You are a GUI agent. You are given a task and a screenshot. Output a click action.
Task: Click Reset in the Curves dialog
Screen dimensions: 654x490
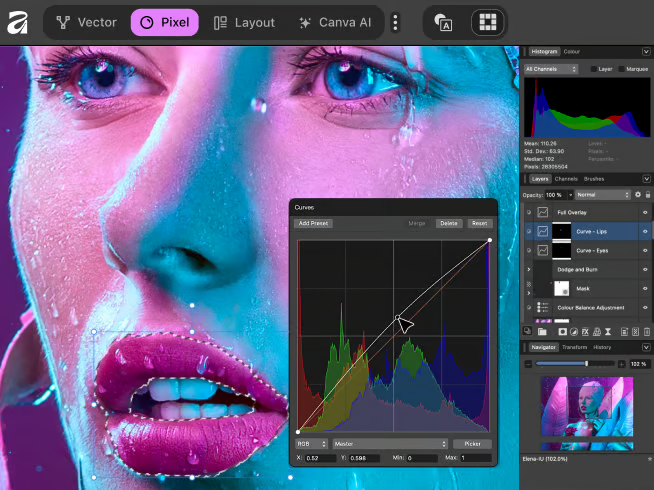coord(480,223)
